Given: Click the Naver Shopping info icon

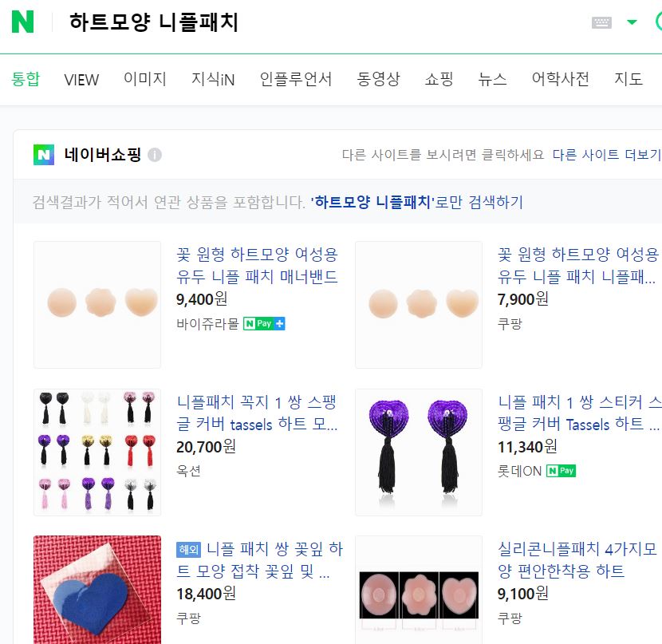Looking at the screenshot, I should point(155,155).
